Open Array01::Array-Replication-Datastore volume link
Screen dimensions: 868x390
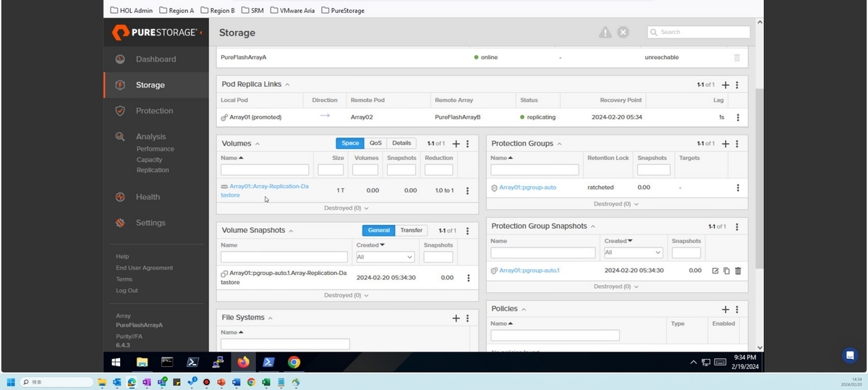click(265, 190)
